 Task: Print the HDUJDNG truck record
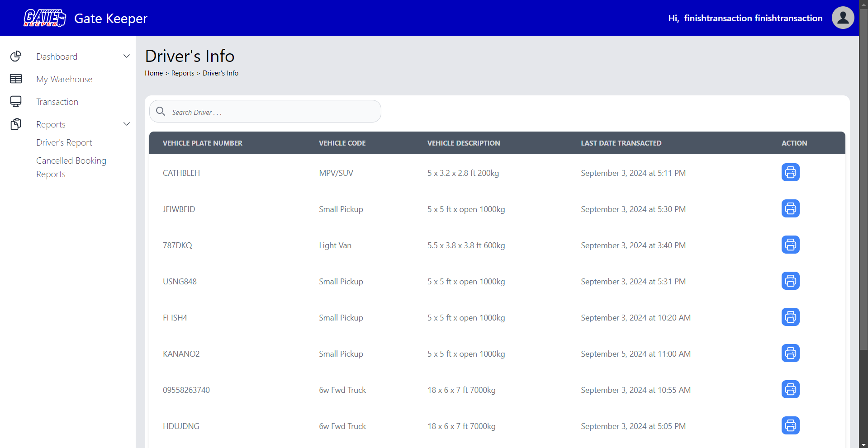(790, 425)
